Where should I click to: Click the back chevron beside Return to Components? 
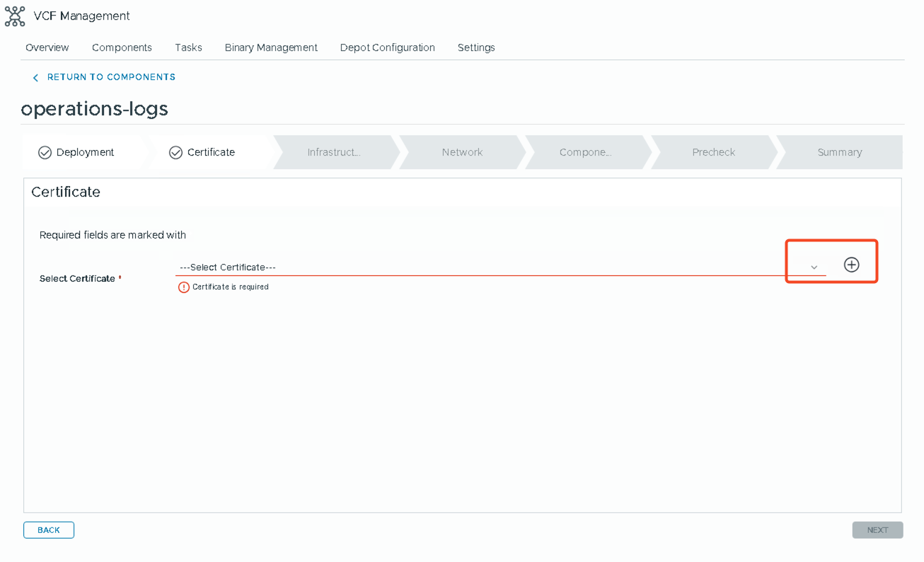tap(35, 78)
